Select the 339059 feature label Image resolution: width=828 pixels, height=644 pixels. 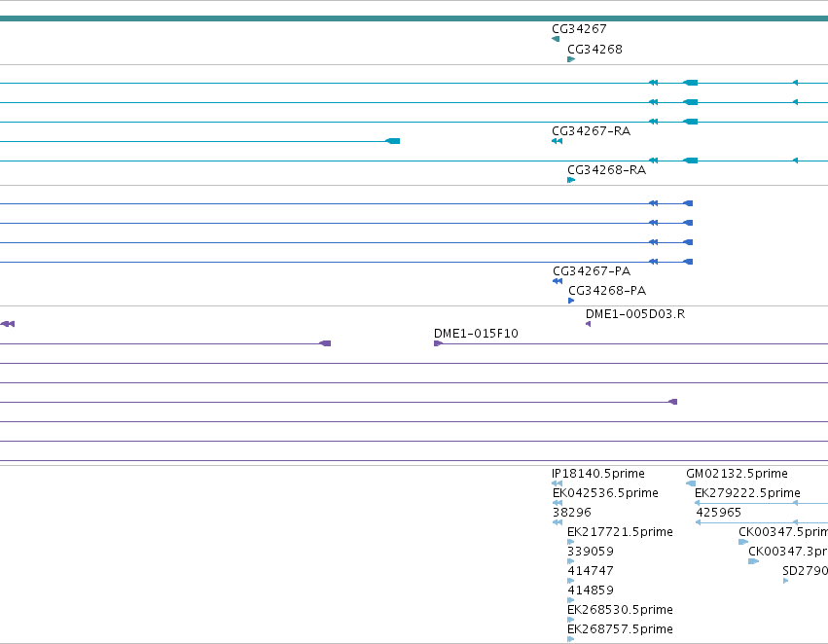(x=591, y=552)
